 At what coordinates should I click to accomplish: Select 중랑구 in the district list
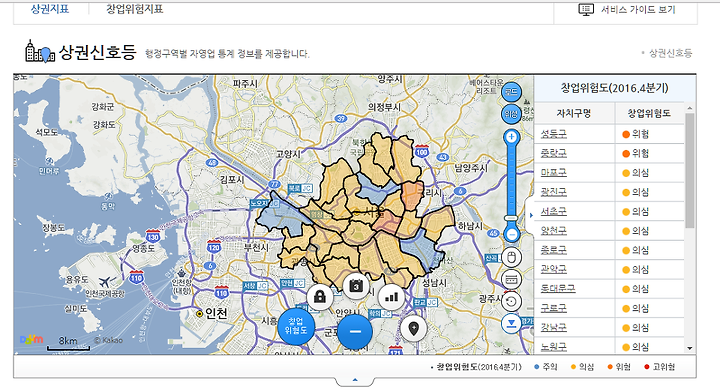click(553, 153)
